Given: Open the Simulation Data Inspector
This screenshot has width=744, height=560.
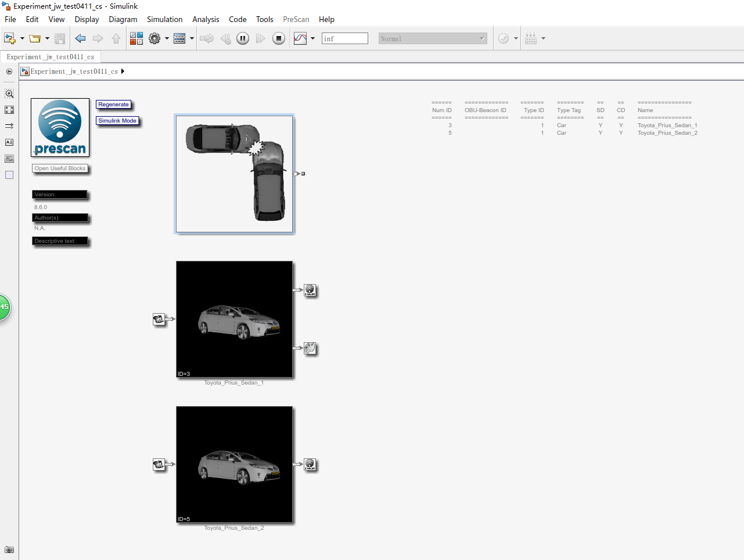Looking at the screenshot, I should (300, 39).
